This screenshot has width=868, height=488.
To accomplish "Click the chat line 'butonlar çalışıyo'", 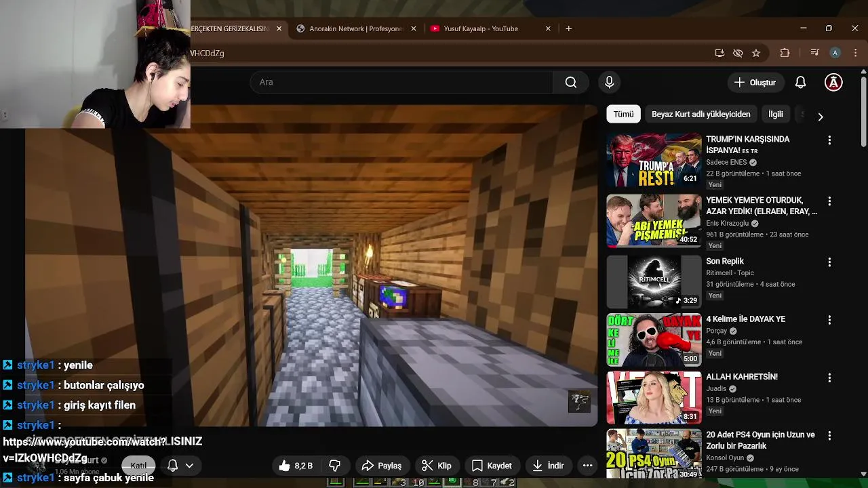I will pyautogui.click(x=73, y=385).
